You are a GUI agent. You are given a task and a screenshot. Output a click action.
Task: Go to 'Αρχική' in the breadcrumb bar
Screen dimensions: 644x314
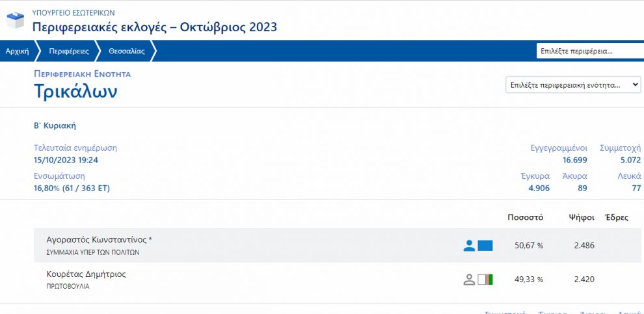click(x=17, y=51)
